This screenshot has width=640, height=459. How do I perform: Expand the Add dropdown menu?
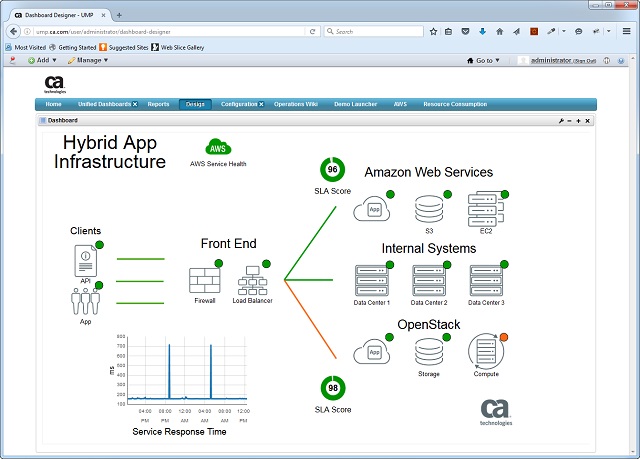tap(42, 60)
